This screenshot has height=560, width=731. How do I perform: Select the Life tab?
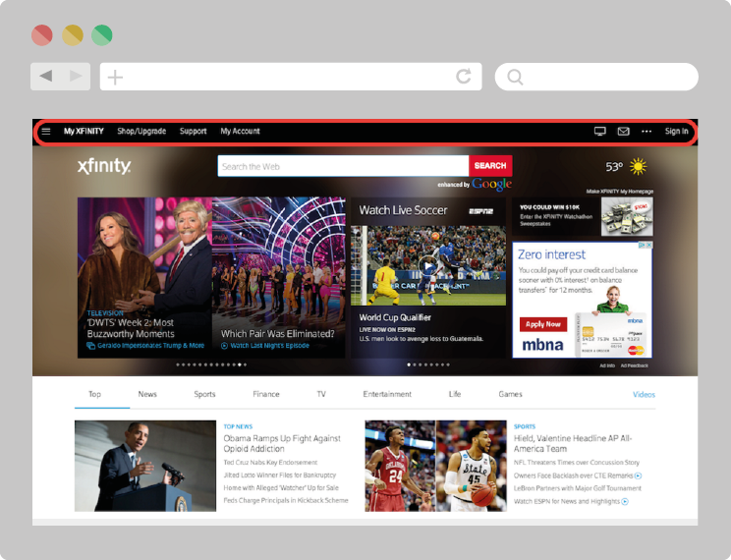coord(455,395)
